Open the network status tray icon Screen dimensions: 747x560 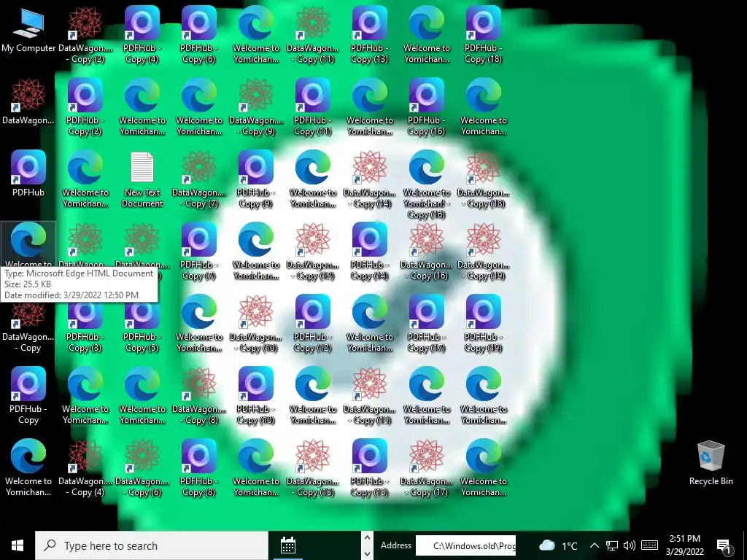pos(612,545)
